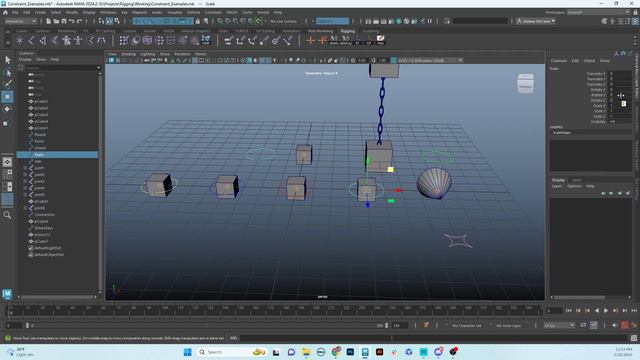This screenshot has height=360, width=640.
Task: Expand joint6 in the Outliner
Action: coord(25,208)
